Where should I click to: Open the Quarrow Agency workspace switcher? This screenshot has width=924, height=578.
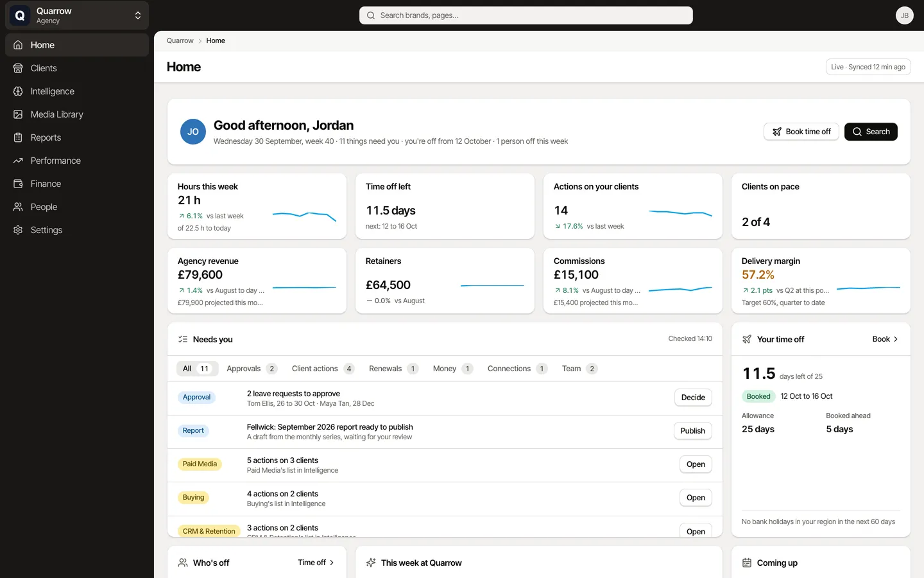[77, 15]
